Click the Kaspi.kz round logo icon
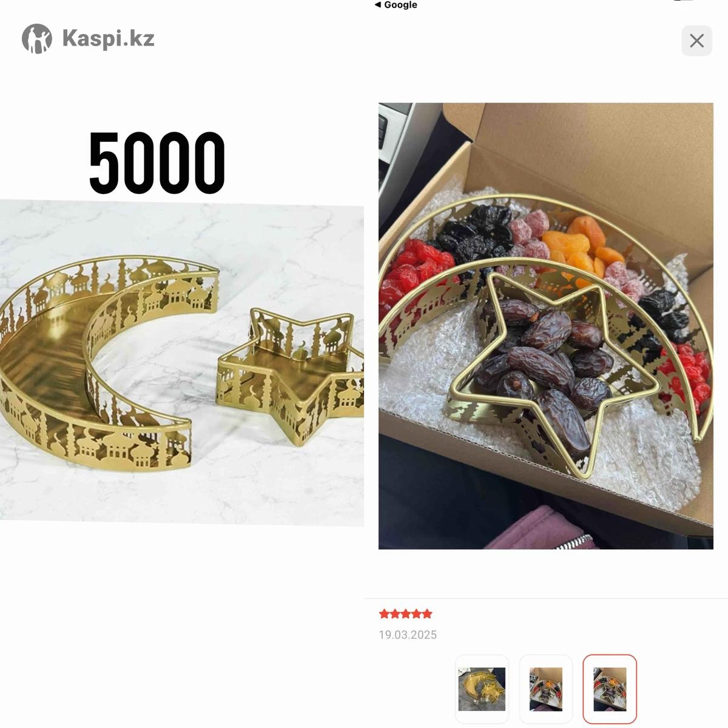Image resolution: width=728 pixels, height=728 pixels. pyautogui.click(x=37, y=39)
